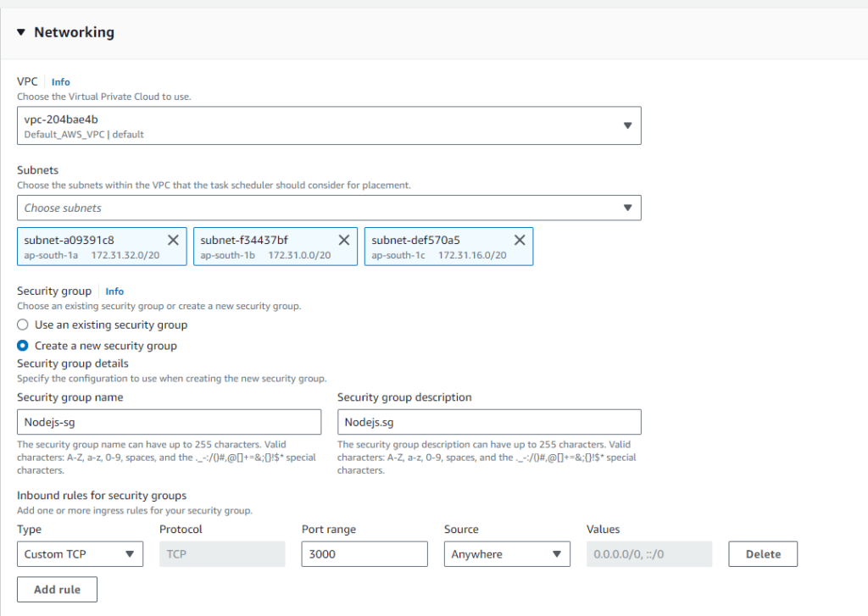
Task: Open the Custom TCP type dropdown
Action: click(x=80, y=554)
